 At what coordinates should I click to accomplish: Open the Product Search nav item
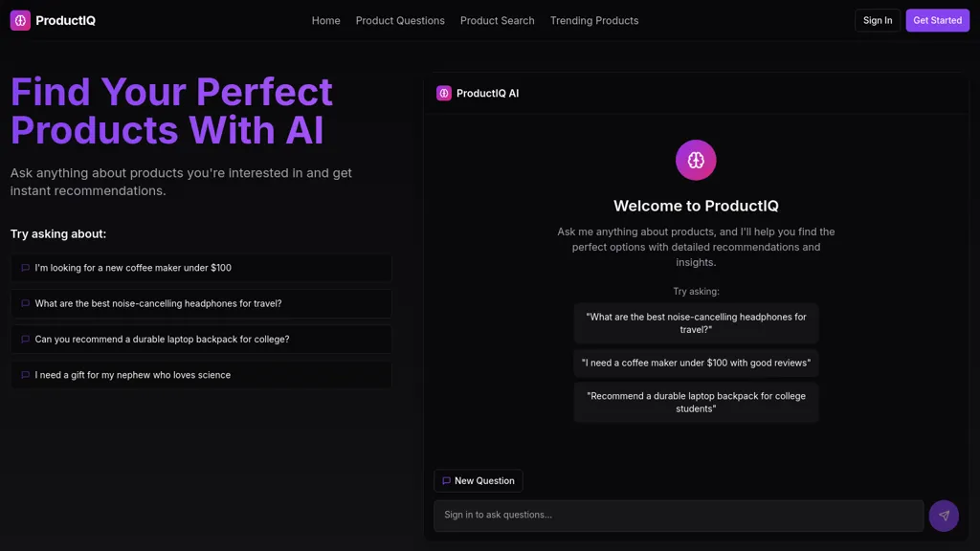497,21
